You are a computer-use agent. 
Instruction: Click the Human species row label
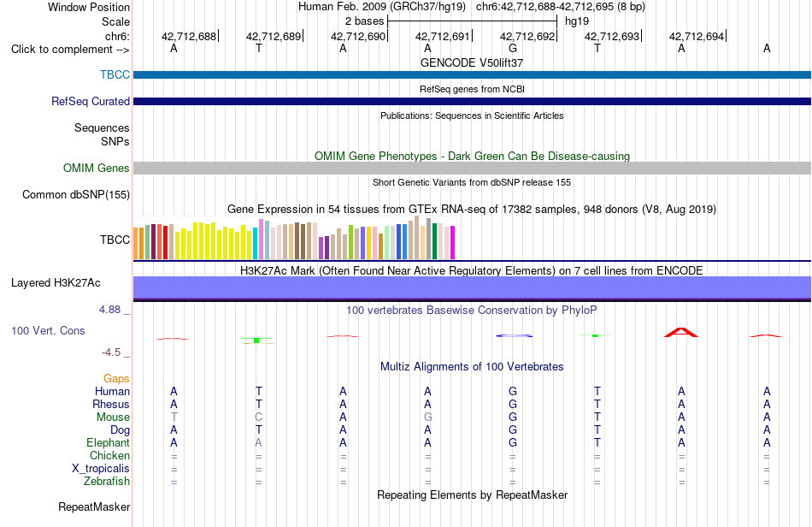click(112, 391)
